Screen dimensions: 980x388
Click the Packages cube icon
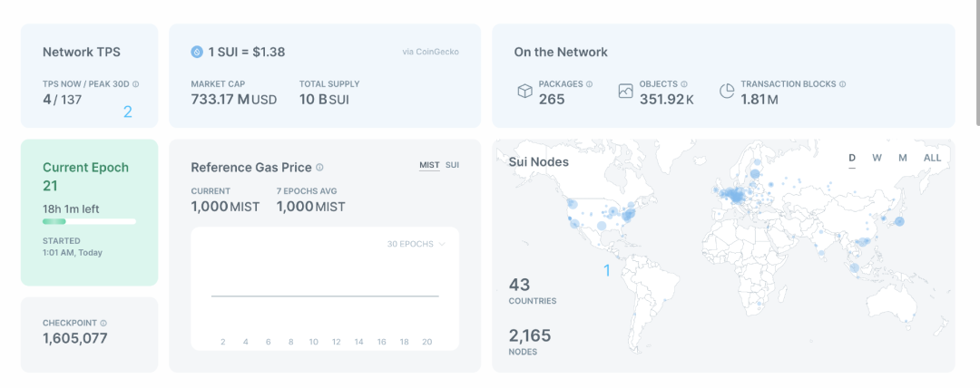click(525, 92)
